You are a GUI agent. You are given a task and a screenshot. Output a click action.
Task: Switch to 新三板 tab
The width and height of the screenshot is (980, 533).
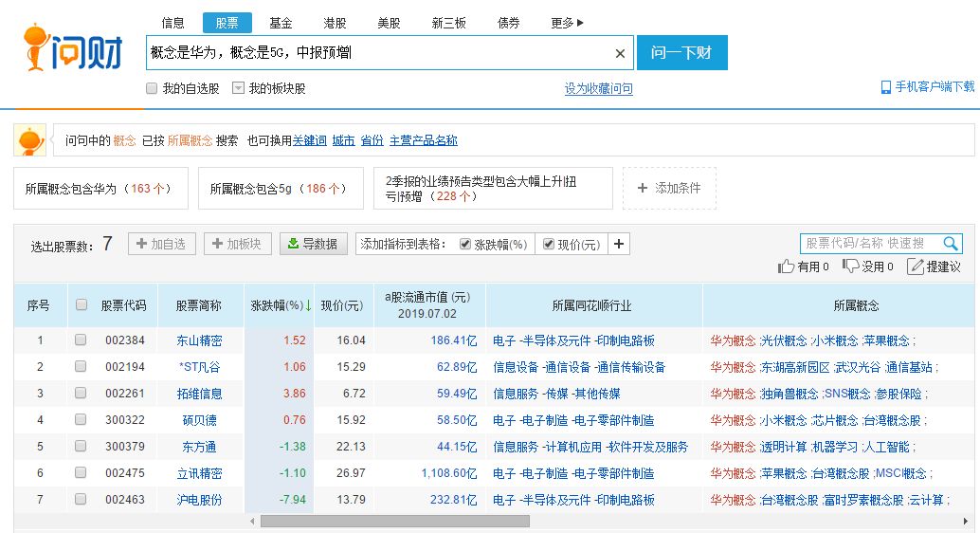[448, 23]
